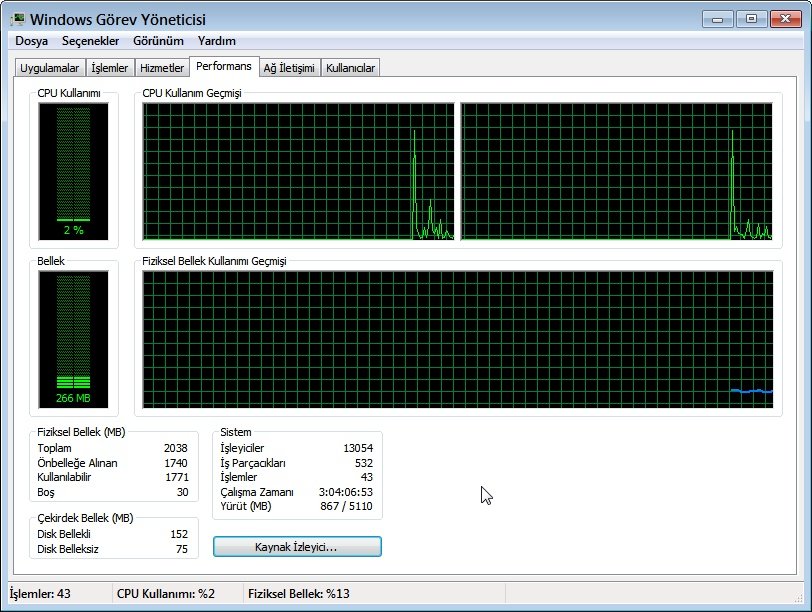Click the CPU Kullanımı meter showing 2 %
Screen dimensions: 812x612
click(74, 171)
